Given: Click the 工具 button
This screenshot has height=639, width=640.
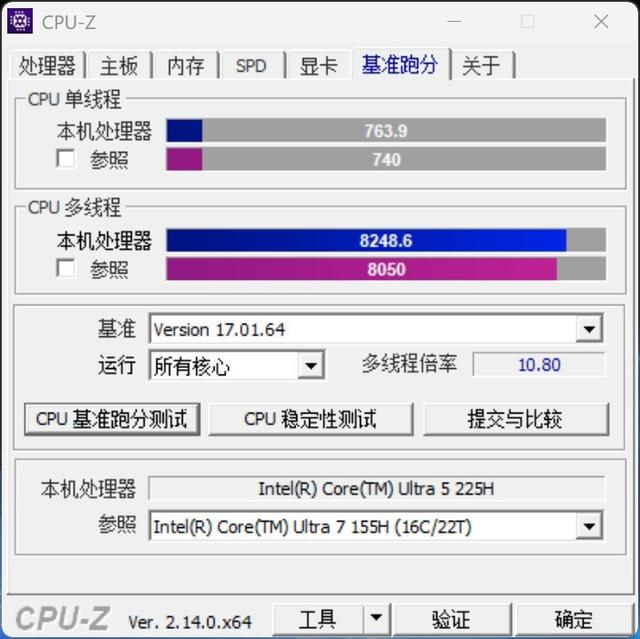Looking at the screenshot, I should [318, 618].
